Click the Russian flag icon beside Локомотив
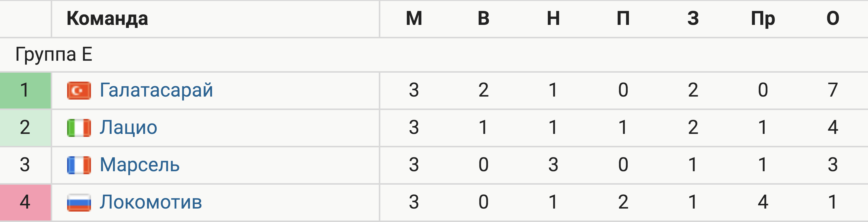Viewport: 868px width, 222px height. pyautogui.click(x=79, y=202)
